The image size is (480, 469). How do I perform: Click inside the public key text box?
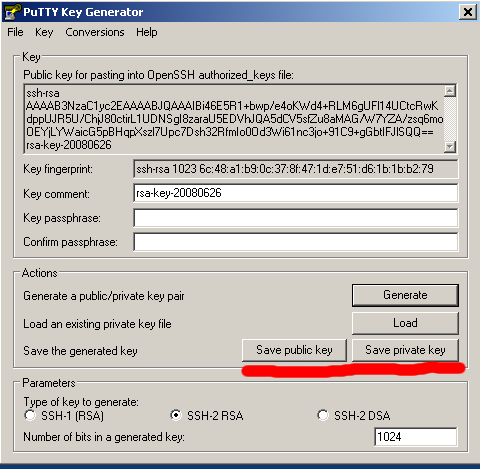point(234,119)
